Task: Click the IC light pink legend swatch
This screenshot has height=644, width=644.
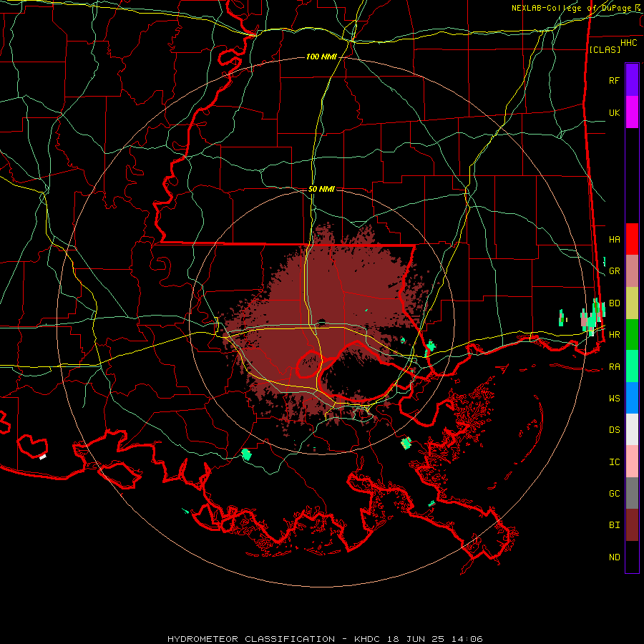Action: click(x=632, y=462)
